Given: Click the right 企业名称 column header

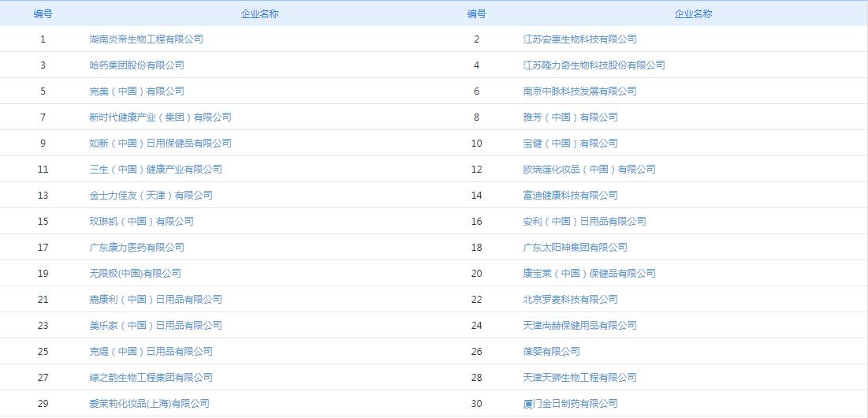Looking at the screenshot, I should tap(693, 14).
